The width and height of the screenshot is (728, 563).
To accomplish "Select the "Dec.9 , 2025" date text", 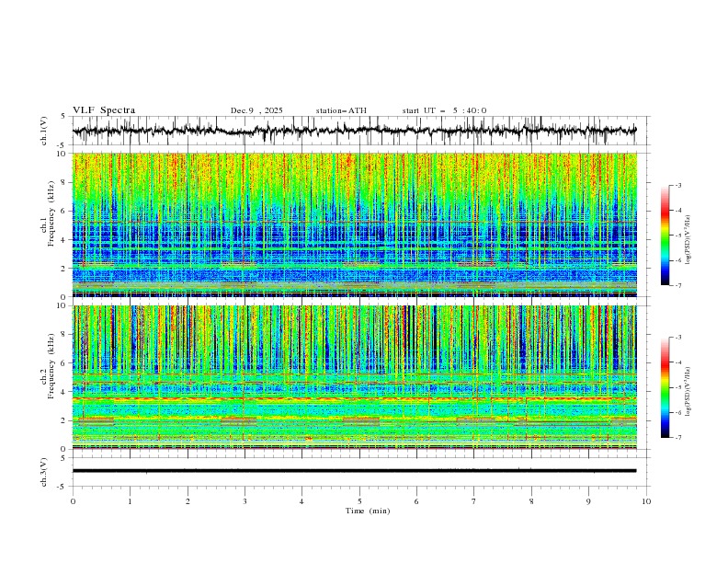I will [x=256, y=110].
